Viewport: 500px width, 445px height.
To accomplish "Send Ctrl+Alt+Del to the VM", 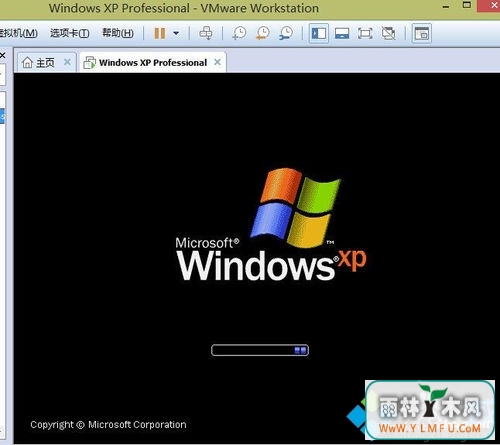I will coord(206,33).
